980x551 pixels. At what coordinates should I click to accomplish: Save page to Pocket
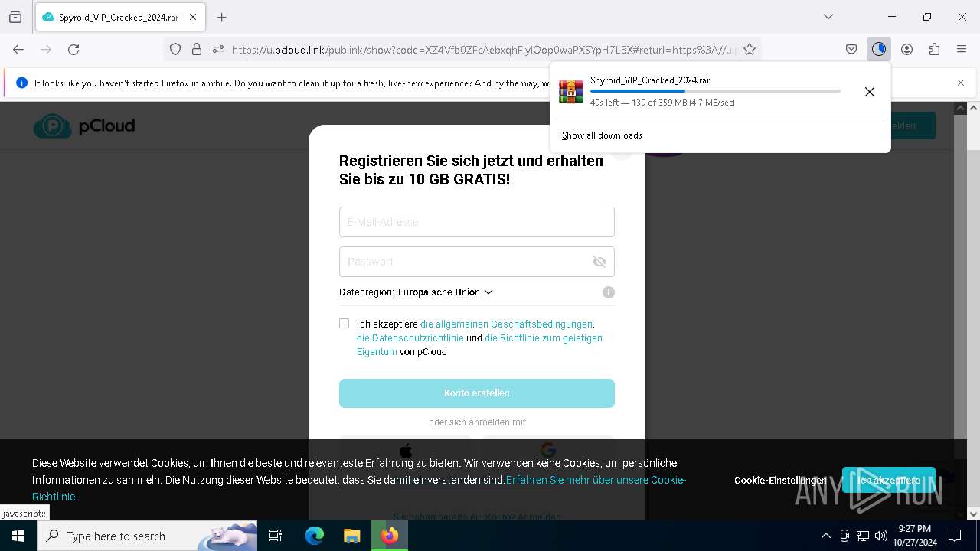pos(851,49)
